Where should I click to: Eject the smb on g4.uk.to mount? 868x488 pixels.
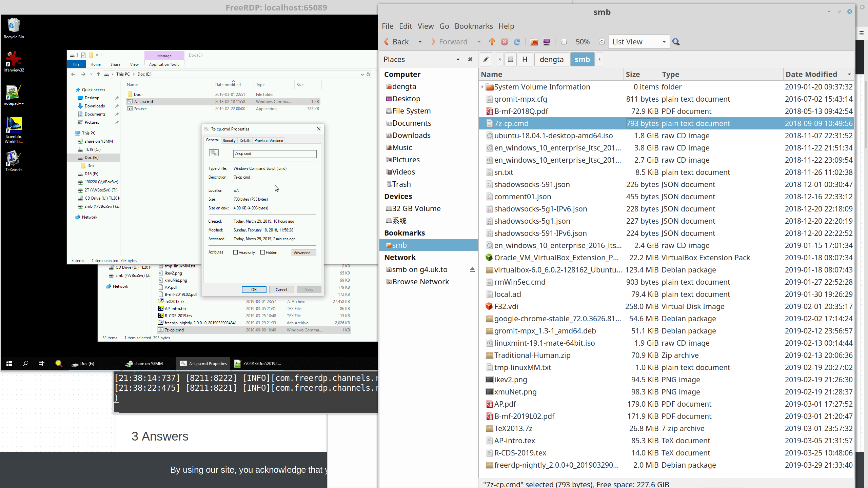coord(472,269)
